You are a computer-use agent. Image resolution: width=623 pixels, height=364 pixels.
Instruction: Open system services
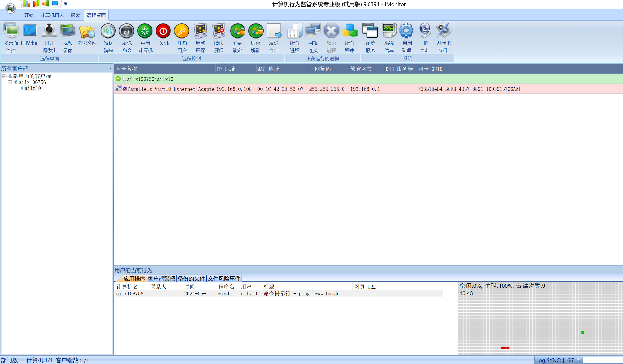click(x=370, y=38)
